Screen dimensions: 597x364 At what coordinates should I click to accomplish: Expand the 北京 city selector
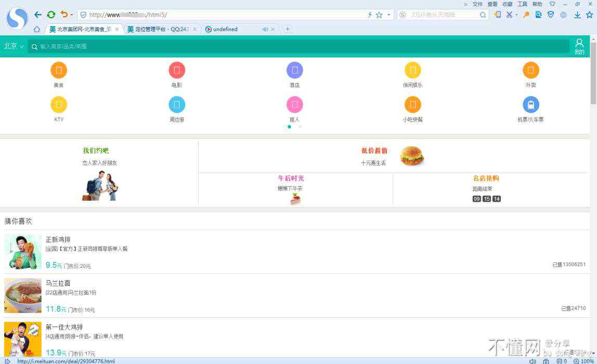[14, 46]
